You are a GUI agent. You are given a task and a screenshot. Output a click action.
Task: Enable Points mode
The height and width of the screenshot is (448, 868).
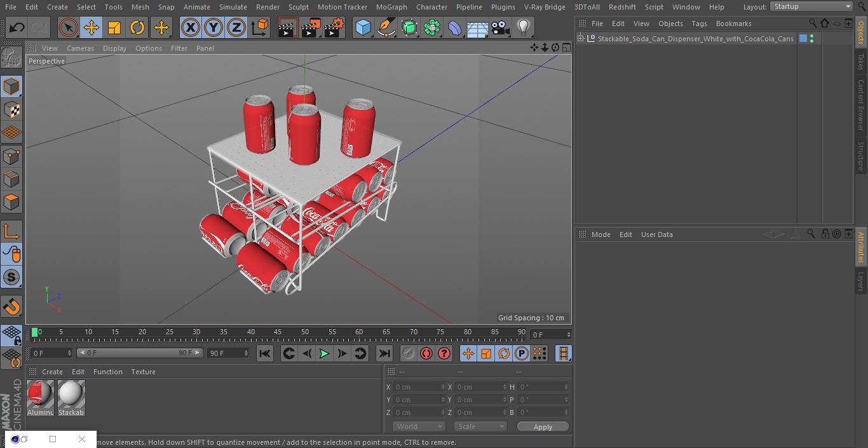11,156
